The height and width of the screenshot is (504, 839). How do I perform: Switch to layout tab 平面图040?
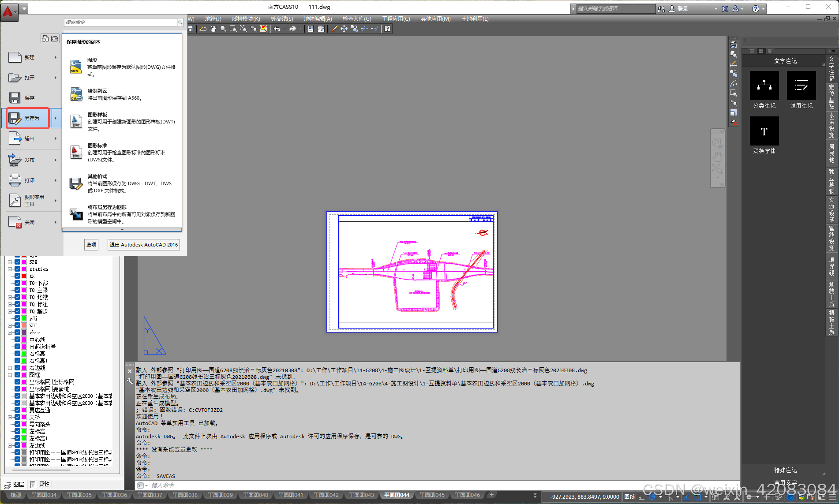(255, 495)
